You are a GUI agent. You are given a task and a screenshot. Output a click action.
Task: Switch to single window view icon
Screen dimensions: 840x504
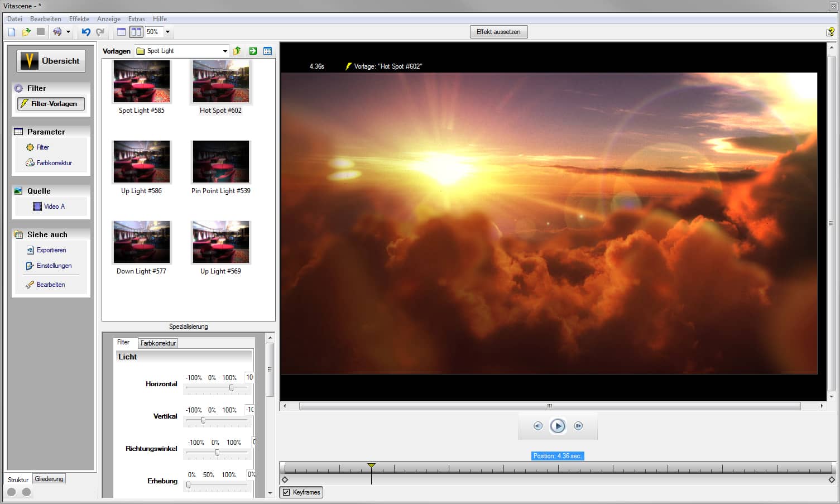121,32
